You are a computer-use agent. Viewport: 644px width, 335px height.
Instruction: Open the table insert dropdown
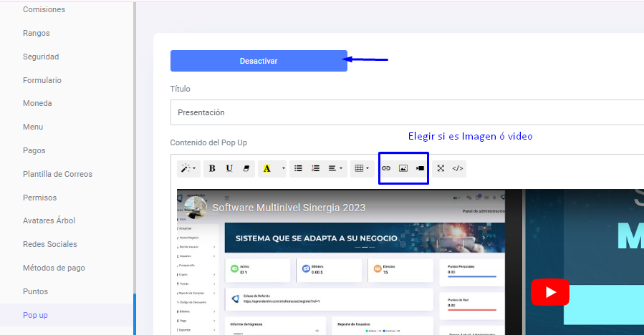click(362, 169)
